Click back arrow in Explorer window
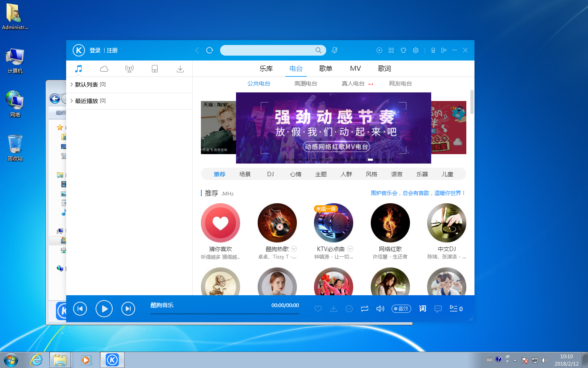 tap(55, 99)
